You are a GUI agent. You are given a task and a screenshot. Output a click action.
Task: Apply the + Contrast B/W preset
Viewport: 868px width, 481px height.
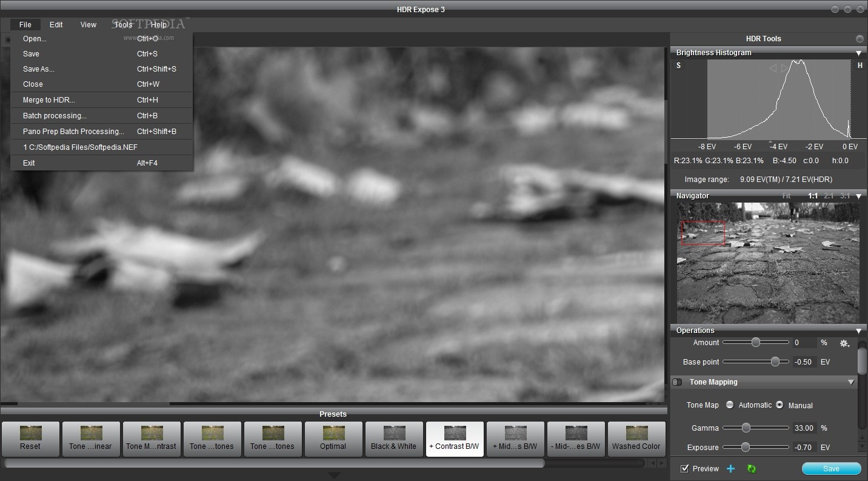click(455, 439)
